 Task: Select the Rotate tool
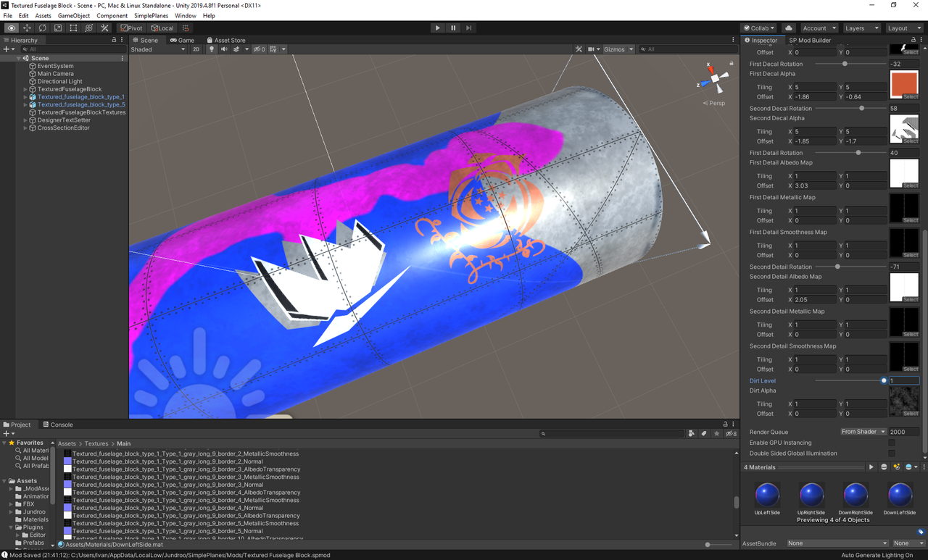43,28
